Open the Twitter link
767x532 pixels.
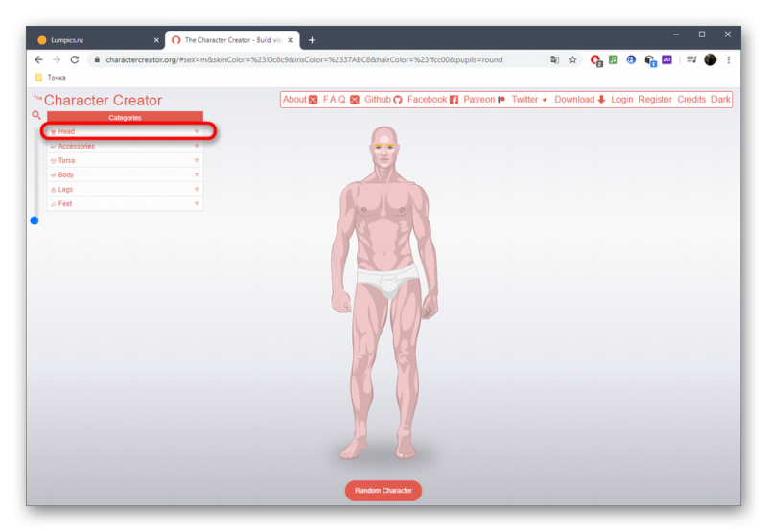[x=529, y=100]
